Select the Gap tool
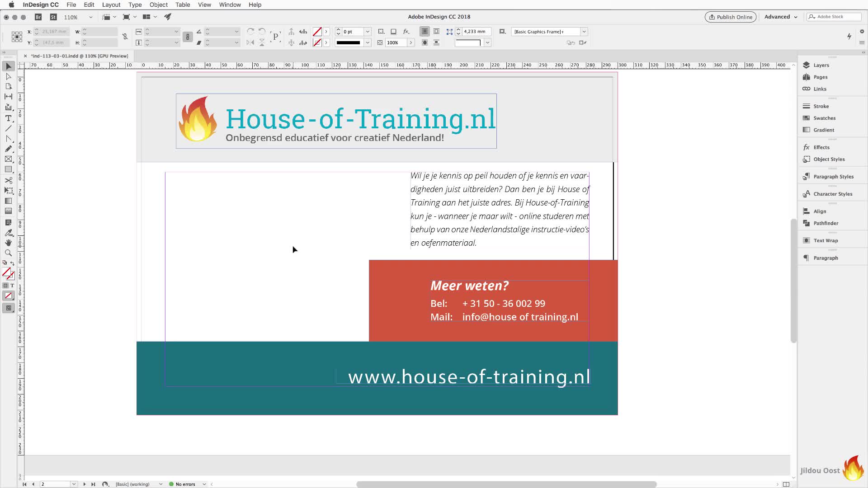 [8, 96]
